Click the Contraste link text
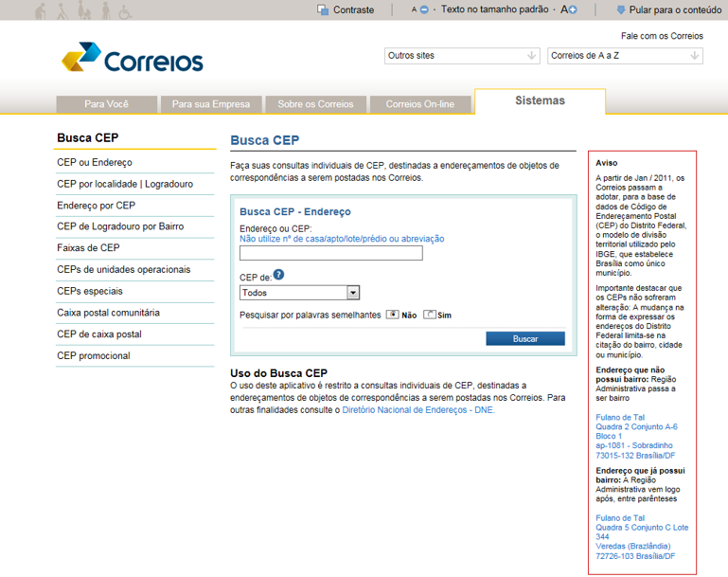Image resolution: width=728 pixels, height=577 pixels. 353,9
